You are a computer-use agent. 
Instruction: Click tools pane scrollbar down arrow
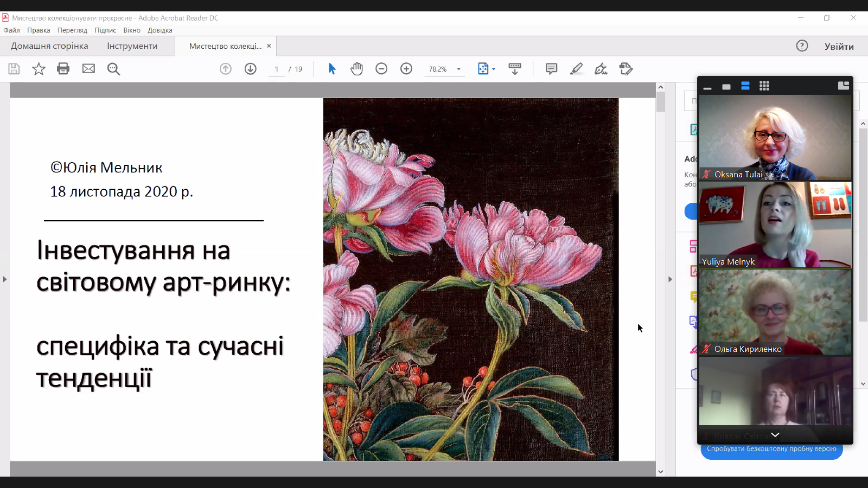coord(863,383)
